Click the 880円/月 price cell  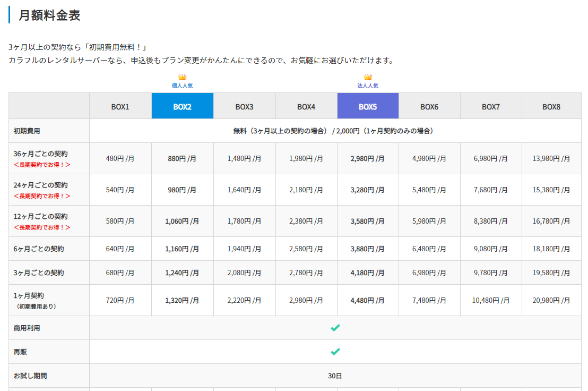pos(182,159)
